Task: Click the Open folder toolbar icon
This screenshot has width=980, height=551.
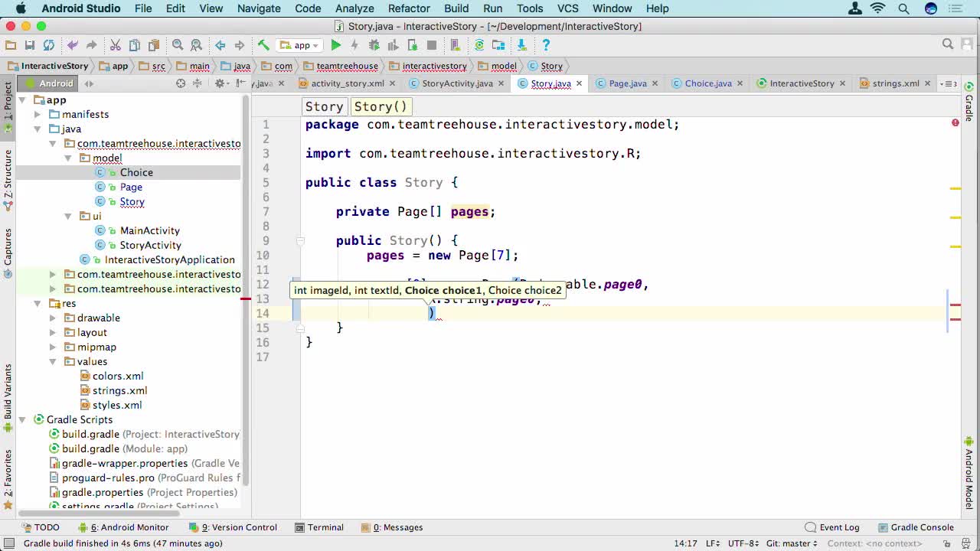Action: click(x=11, y=45)
